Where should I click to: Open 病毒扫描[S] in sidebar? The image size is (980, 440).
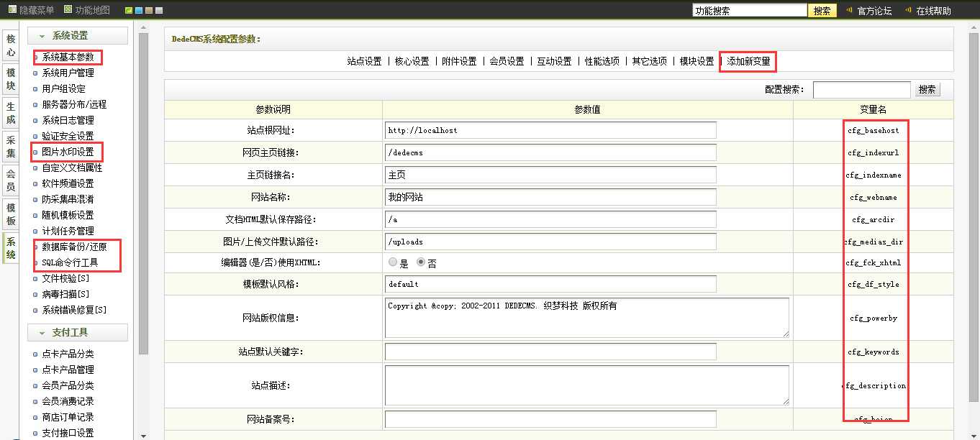65,294
